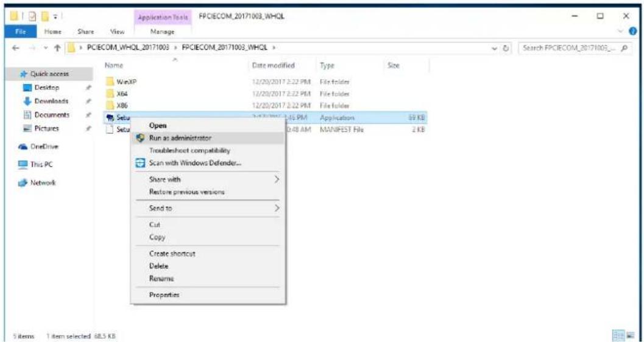The width and height of the screenshot is (644, 342).
Task: Open the View ribbon tab
Action: click(117, 32)
